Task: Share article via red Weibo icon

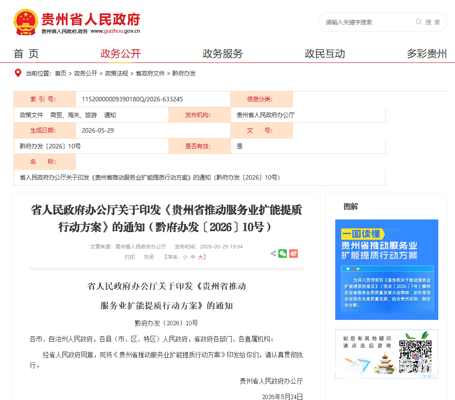Action: click(293, 253)
